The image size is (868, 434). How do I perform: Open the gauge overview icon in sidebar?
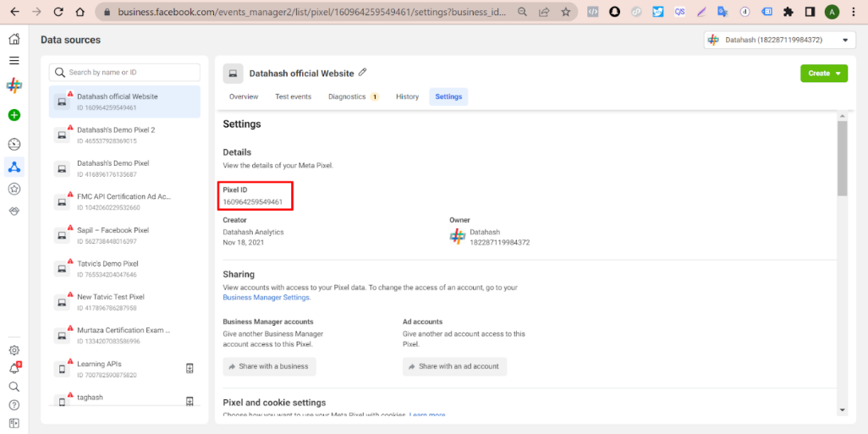point(14,145)
